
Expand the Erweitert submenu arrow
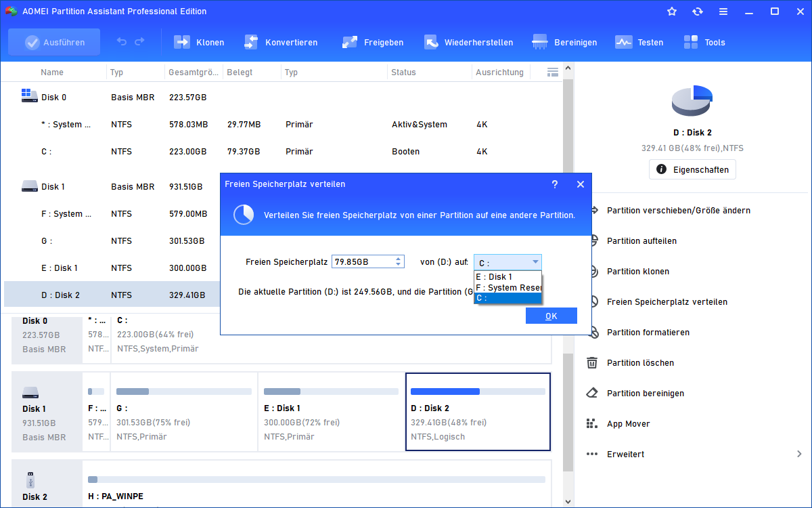click(x=799, y=454)
